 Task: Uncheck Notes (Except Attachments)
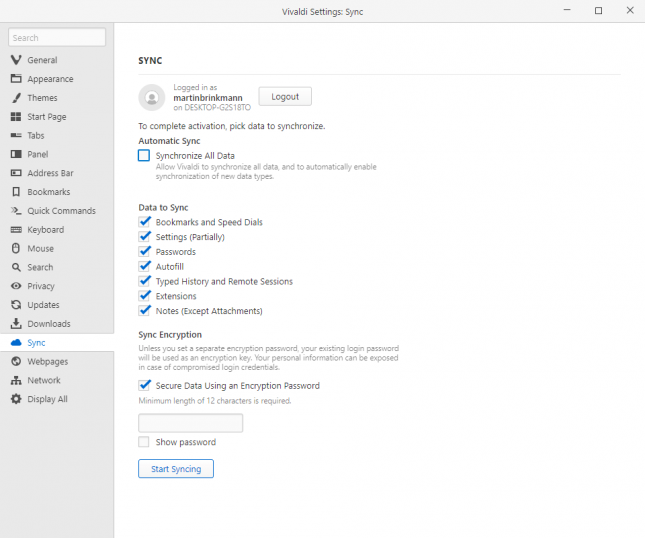point(144,311)
